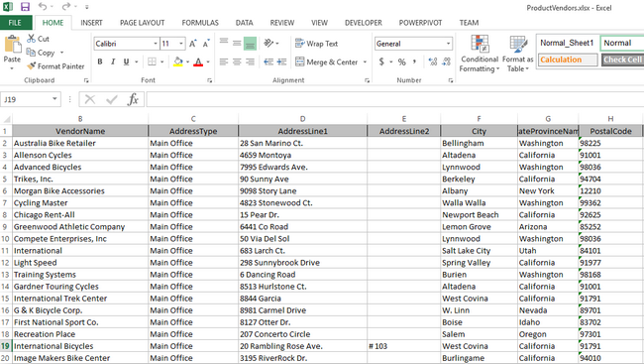Image resolution: width=644 pixels, height=364 pixels.
Task: Click the Redo arrow icon
Action: 65,7
